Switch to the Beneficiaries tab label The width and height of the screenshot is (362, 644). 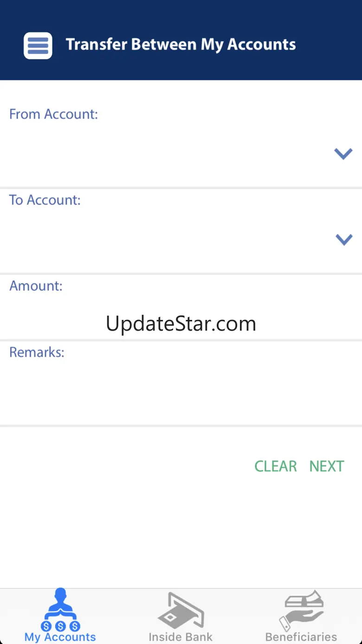pyautogui.click(x=301, y=637)
